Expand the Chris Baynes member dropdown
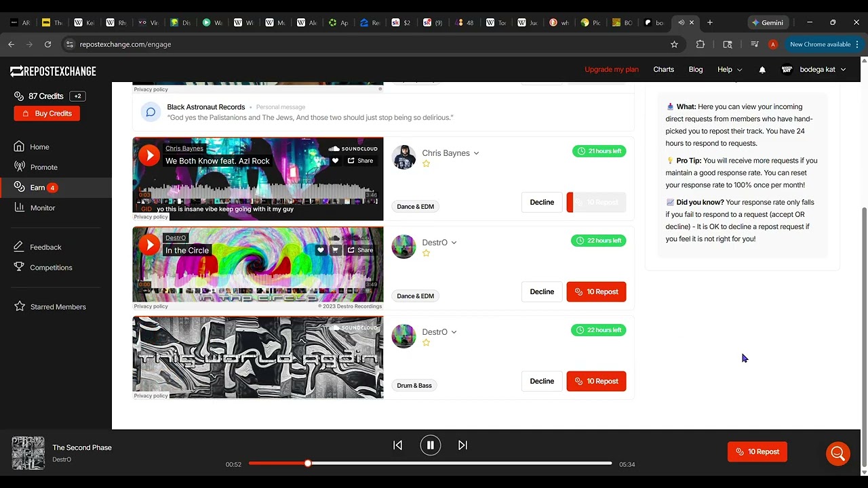 476,153
